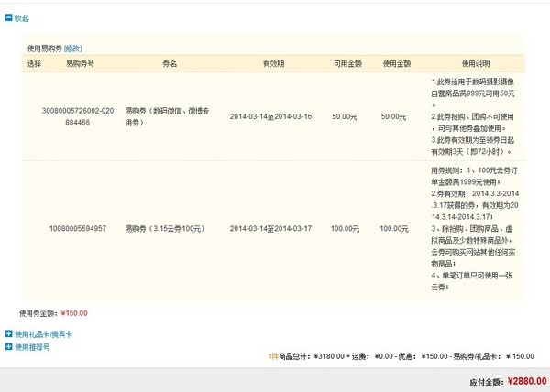Click the 使用礼品卡/贵宾卡 link
Viewport: 550px width, 392px height.
pos(43,334)
